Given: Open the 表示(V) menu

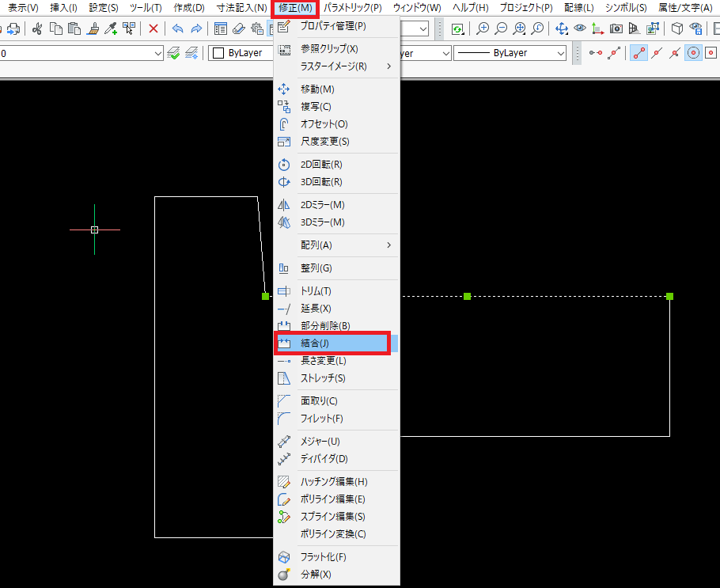Looking at the screenshot, I should [23, 8].
